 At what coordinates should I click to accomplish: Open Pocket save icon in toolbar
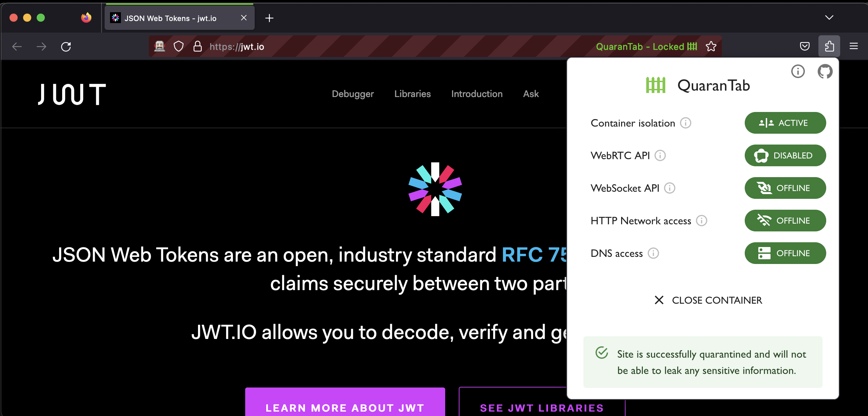[804, 46]
